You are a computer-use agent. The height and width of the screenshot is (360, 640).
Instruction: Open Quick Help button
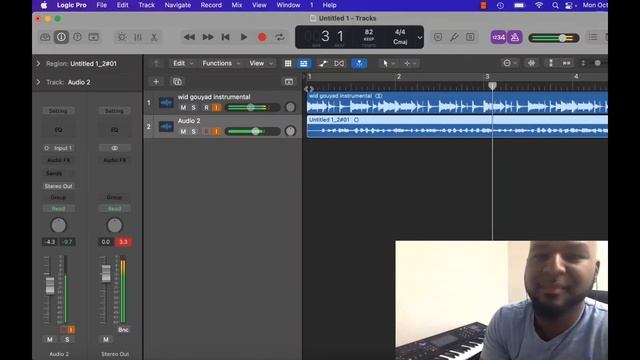pos(77,37)
